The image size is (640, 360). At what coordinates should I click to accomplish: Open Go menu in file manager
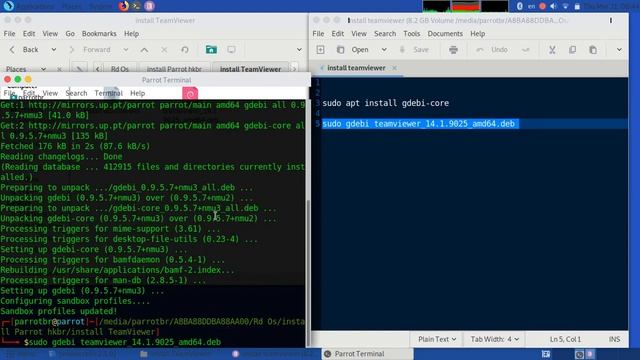point(70,33)
